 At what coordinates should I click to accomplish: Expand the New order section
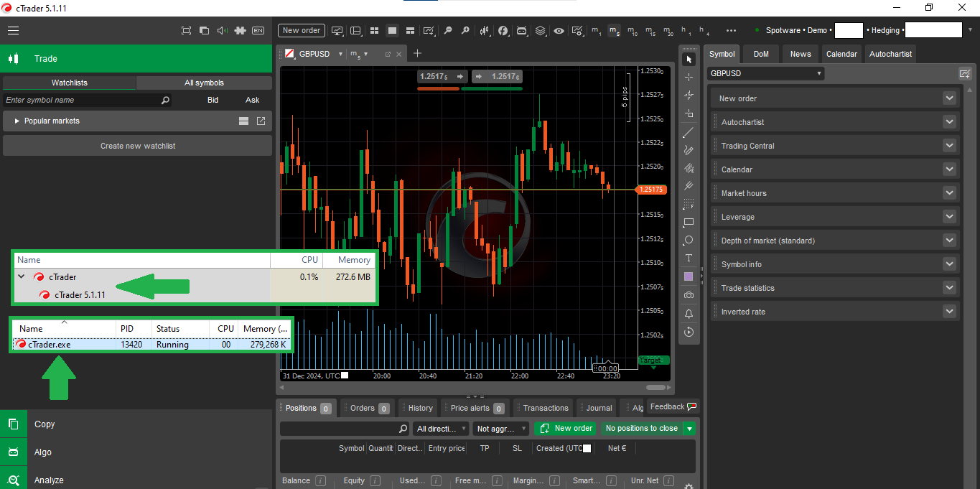tap(950, 98)
